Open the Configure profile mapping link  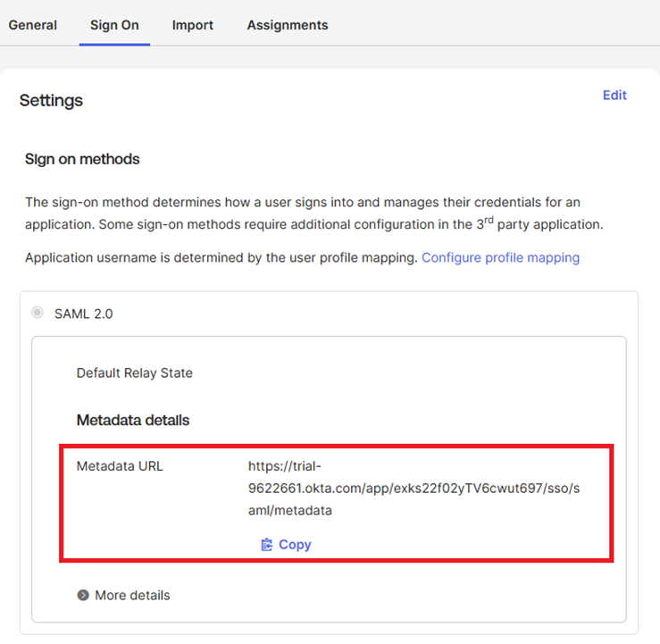[x=500, y=257]
